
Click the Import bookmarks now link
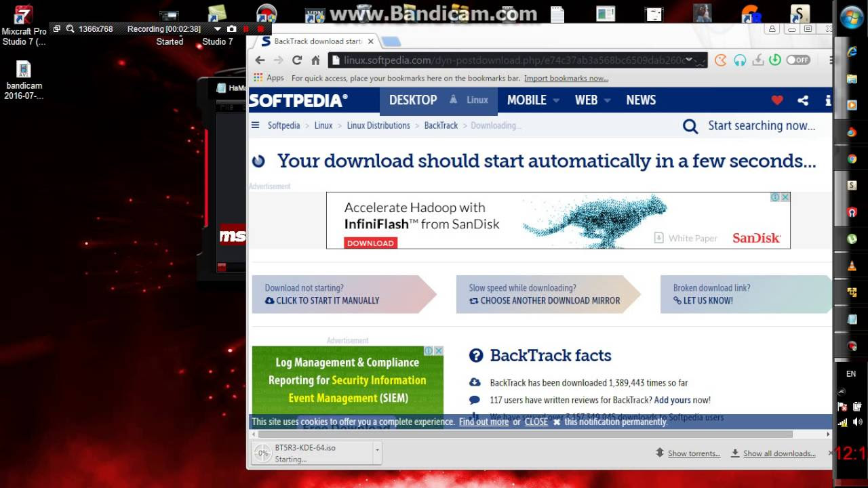click(x=566, y=78)
